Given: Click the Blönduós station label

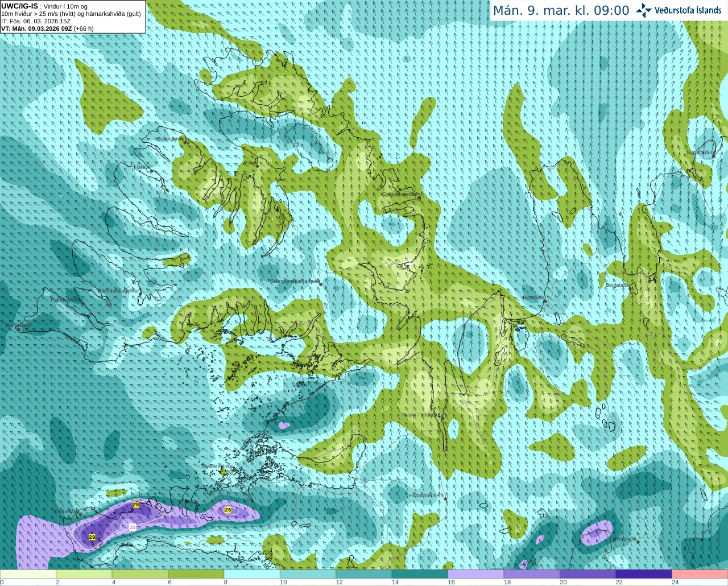Looking at the screenshot, I should (x=533, y=298).
